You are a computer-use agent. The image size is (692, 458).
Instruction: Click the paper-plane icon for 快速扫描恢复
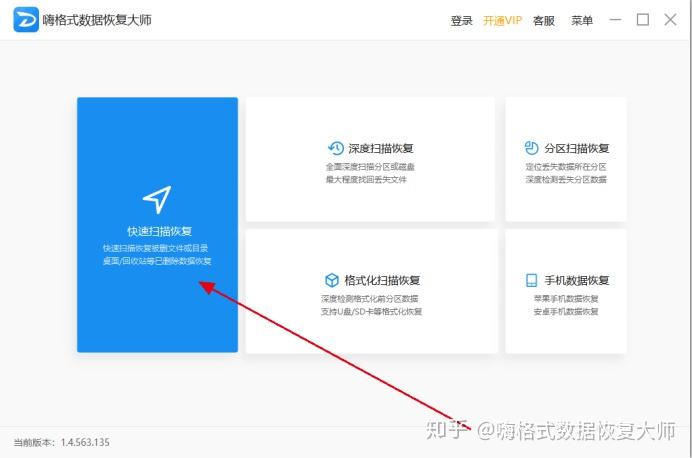(x=157, y=199)
